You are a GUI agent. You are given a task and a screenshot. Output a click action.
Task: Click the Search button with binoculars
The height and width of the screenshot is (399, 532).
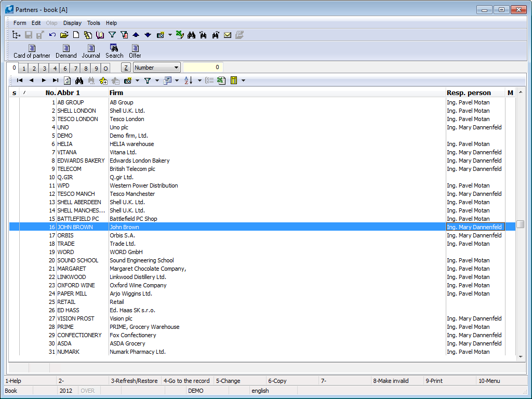(x=114, y=51)
